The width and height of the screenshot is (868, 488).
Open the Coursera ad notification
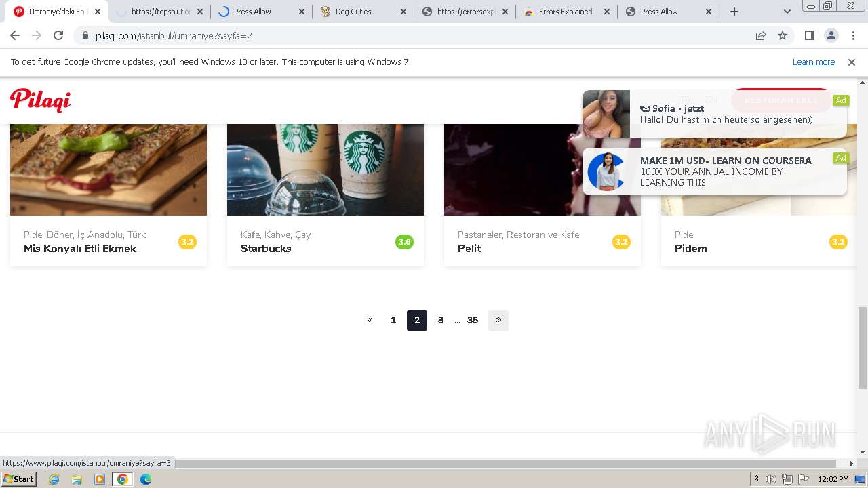click(x=715, y=171)
